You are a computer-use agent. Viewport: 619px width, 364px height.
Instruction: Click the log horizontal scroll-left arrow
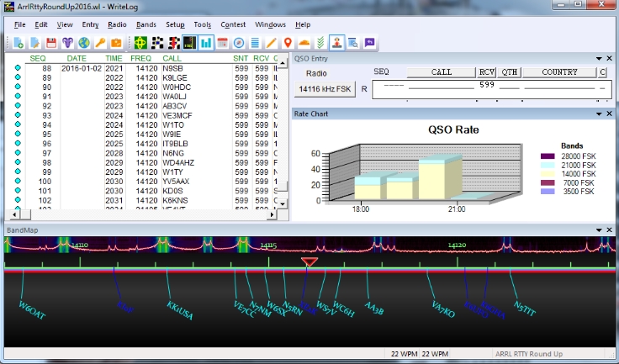pyautogui.click(x=14, y=214)
